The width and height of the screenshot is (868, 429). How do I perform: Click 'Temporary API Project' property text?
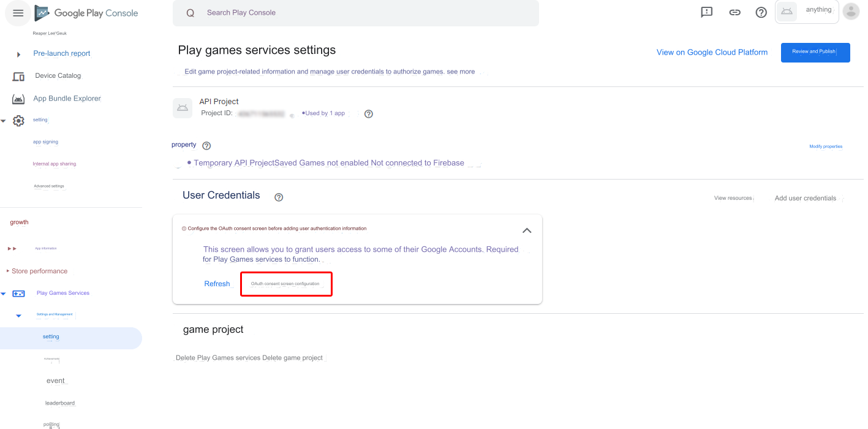pyautogui.click(x=234, y=163)
